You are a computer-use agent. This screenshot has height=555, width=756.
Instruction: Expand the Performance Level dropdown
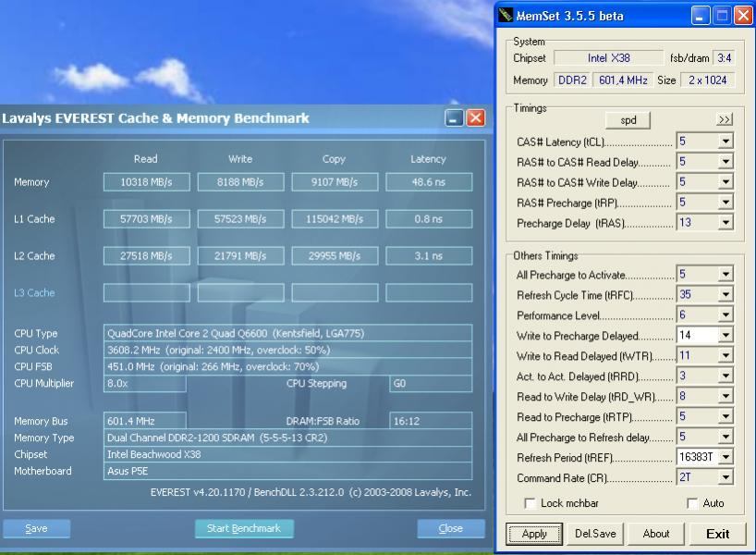pos(726,314)
